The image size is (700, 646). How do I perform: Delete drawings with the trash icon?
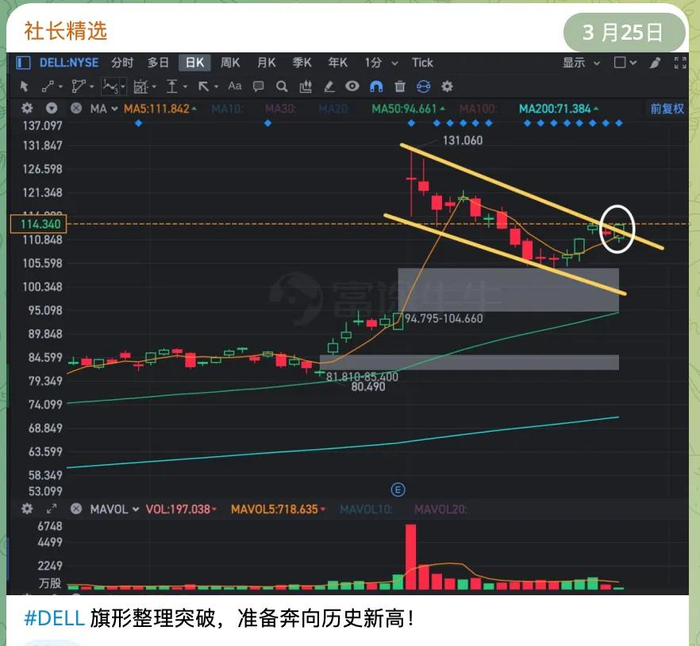(x=400, y=86)
